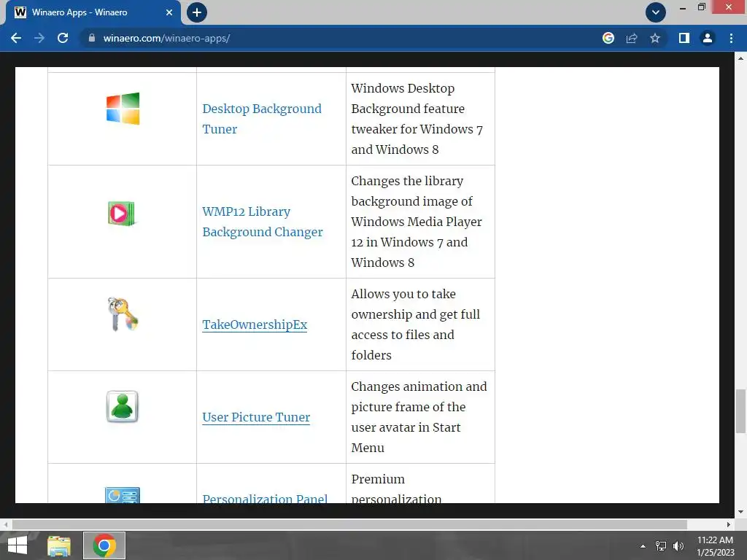Open the User Picture Tuner link
The image size is (747, 560).
pyautogui.click(x=256, y=417)
